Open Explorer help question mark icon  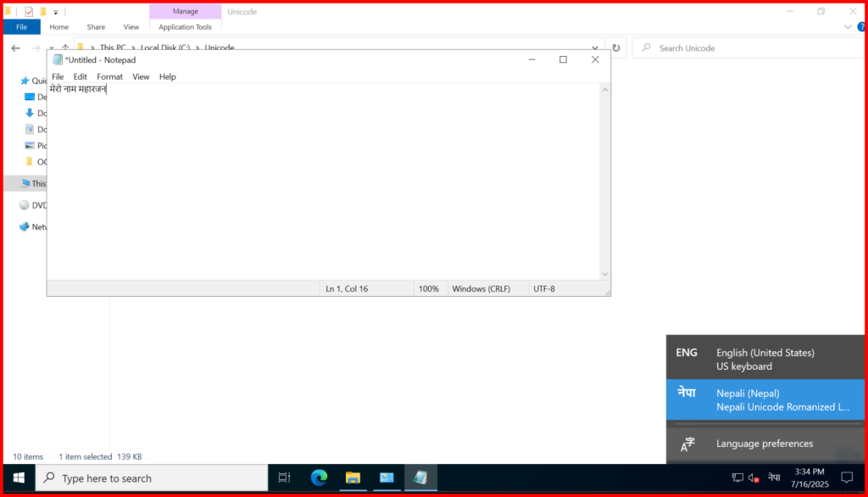(x=861, y=26)
